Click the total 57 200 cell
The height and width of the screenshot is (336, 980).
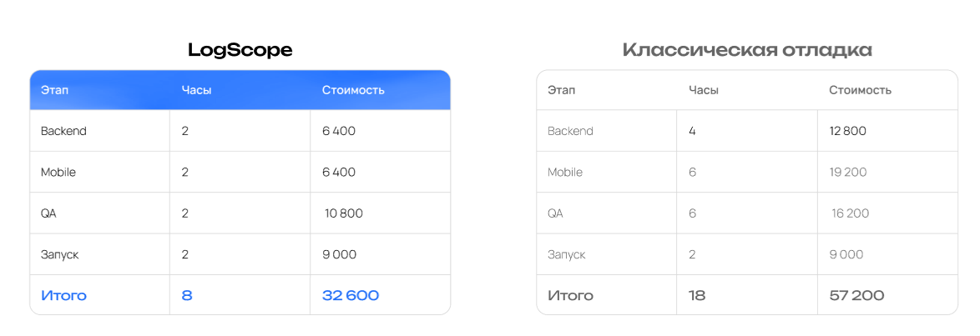[x=856, y=295]
